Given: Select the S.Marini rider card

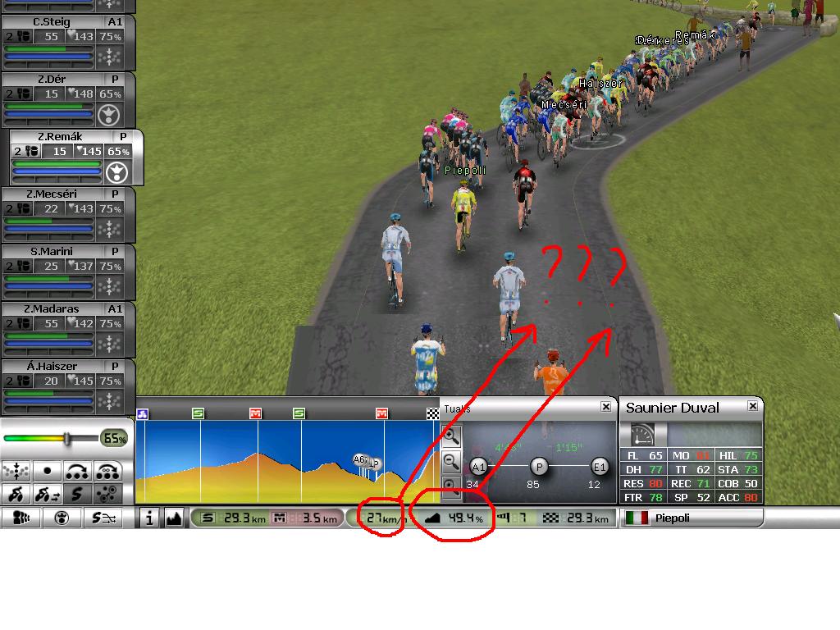Looking at the screenshot, I should [x=67, y=272].
